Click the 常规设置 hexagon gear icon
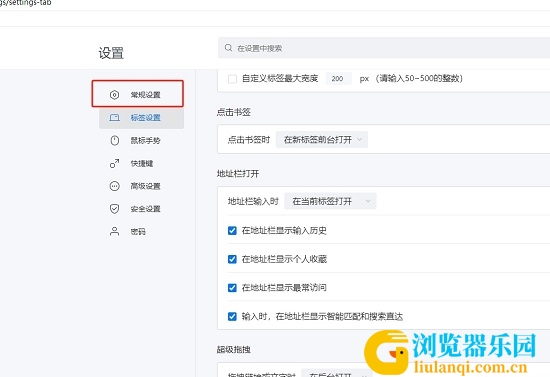Viewport: 550px width, 377px height. point(114,95)
